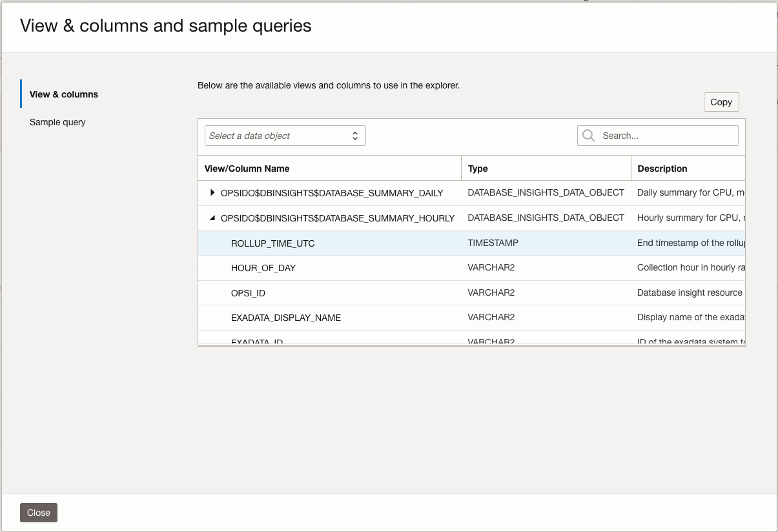Click the magnifying glass search icon
Screen dimensions: 778x532
(x=588, y=136)
